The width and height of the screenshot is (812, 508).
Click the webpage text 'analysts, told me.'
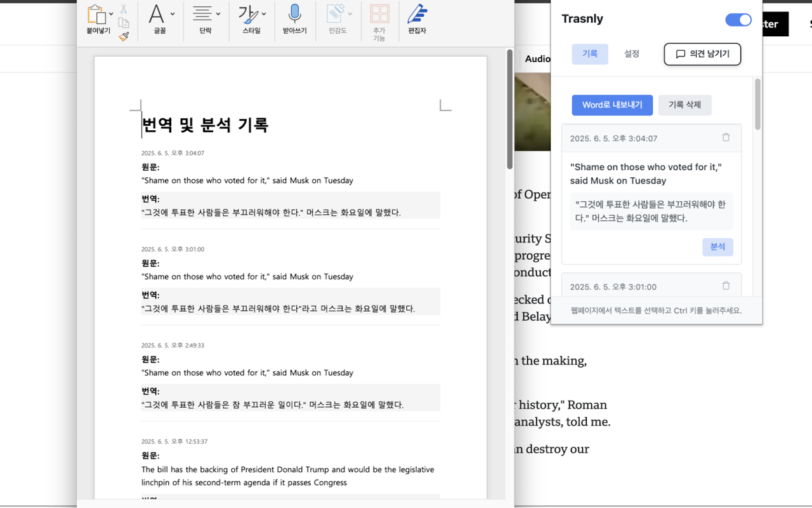point(562,422)
